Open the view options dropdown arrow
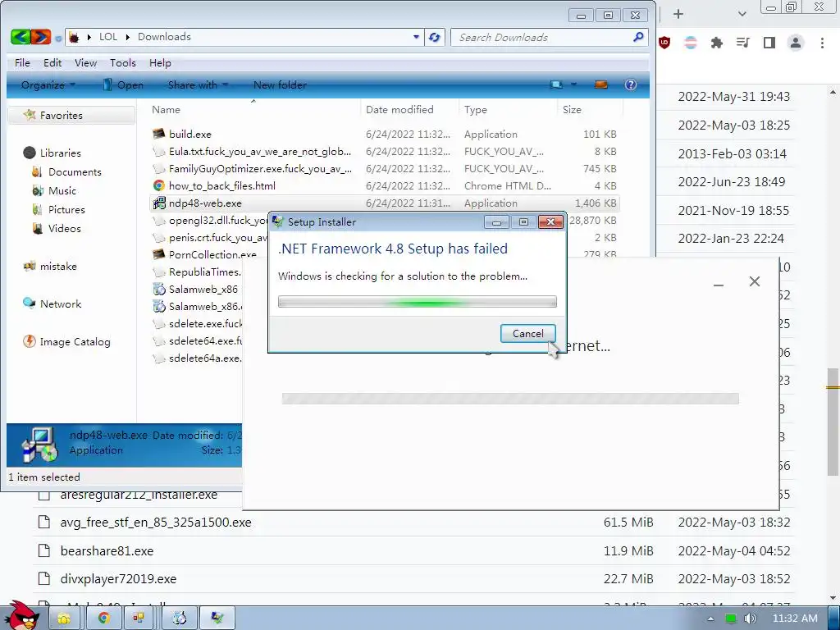This screenshot has height=630, width=840. pos(573,84)
